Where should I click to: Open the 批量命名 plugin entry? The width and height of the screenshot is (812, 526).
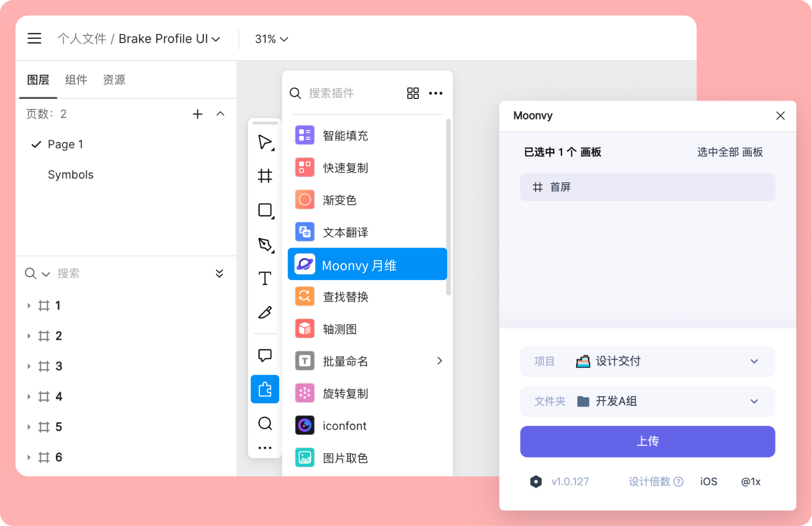point(367,361)
